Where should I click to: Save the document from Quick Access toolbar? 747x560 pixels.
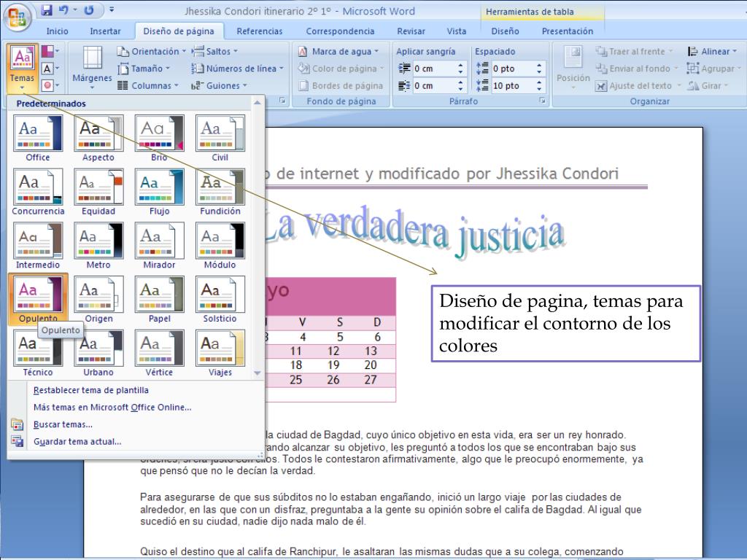coord(46,10)
